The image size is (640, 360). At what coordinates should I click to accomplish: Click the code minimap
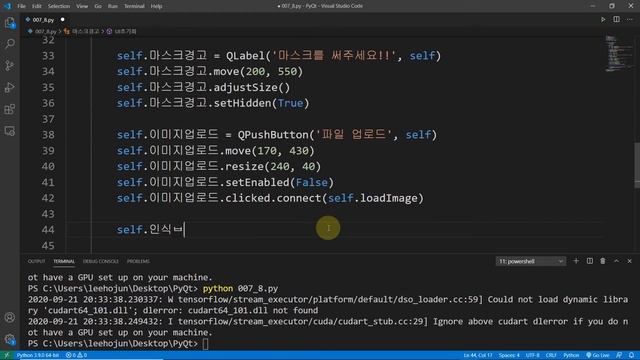pyautogui.click(x=618, y=54)
